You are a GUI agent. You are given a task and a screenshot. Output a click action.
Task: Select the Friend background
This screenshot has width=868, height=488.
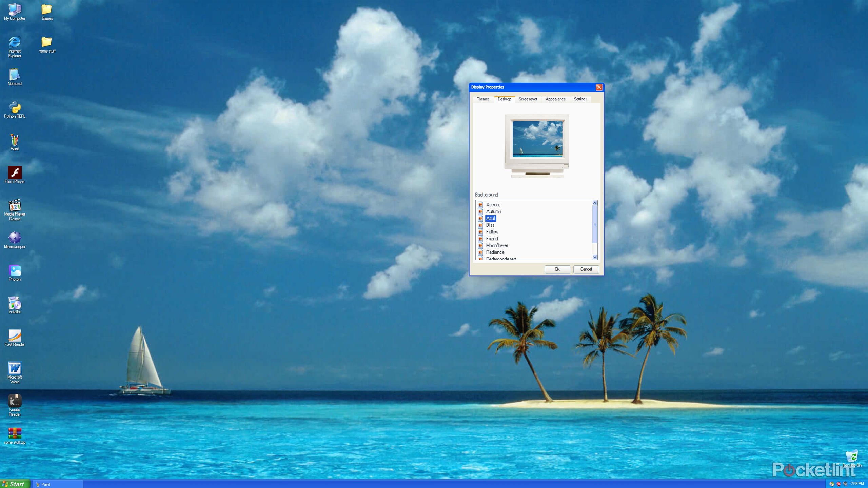pos(492,239)
